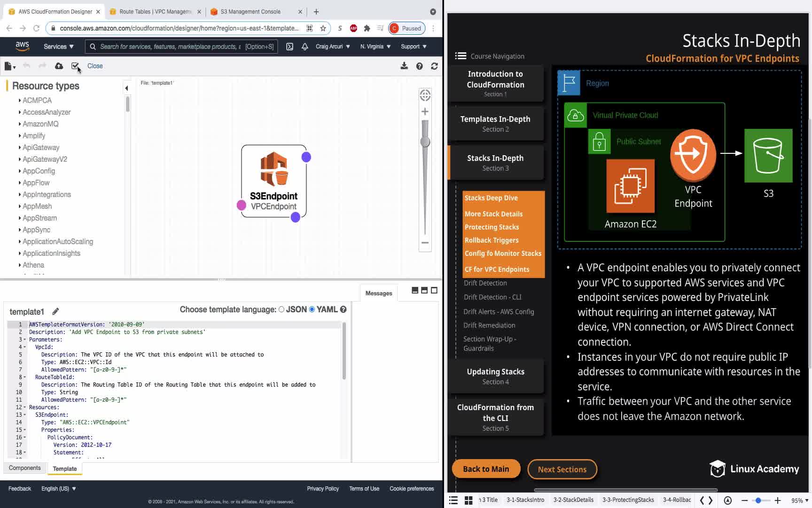The height and width of the screenshot is (508, 812).
Task: Select the Template tab
Action: tap(65, 468)
